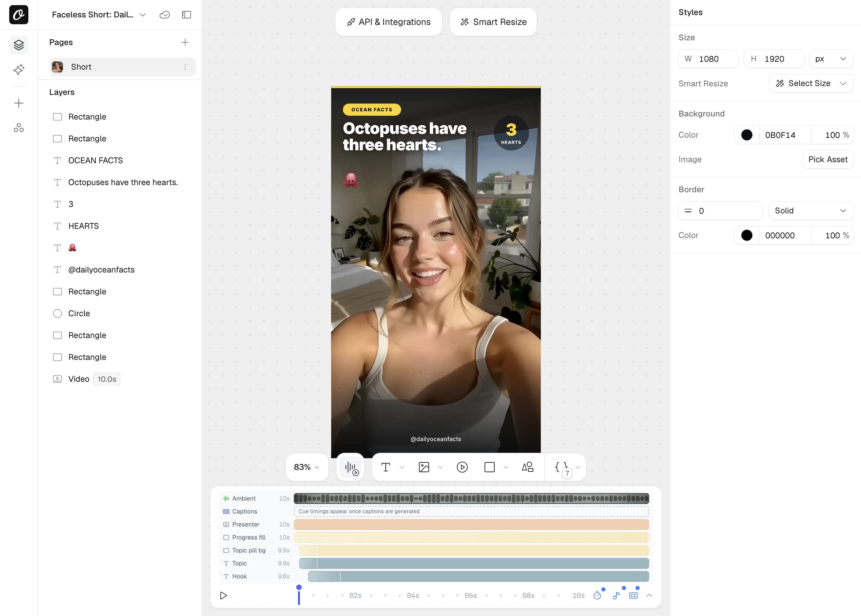The image size is (861, 616).
Task: Click the captions CC icon in the timeline
Action: pyautogui.click(x=633, y=595)
